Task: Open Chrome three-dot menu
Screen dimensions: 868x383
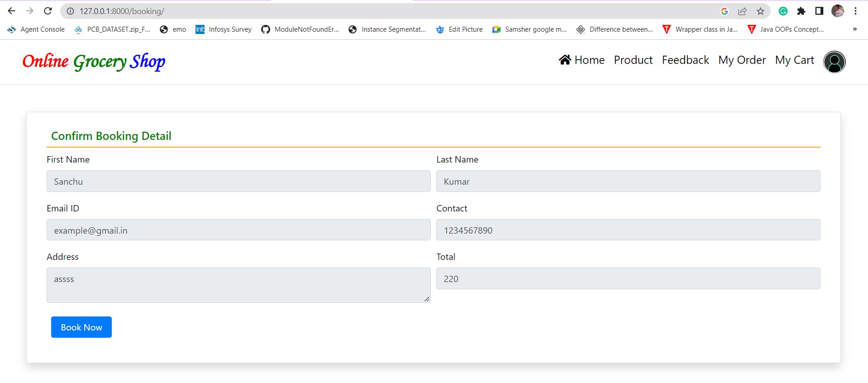Action: click(855, 11)
